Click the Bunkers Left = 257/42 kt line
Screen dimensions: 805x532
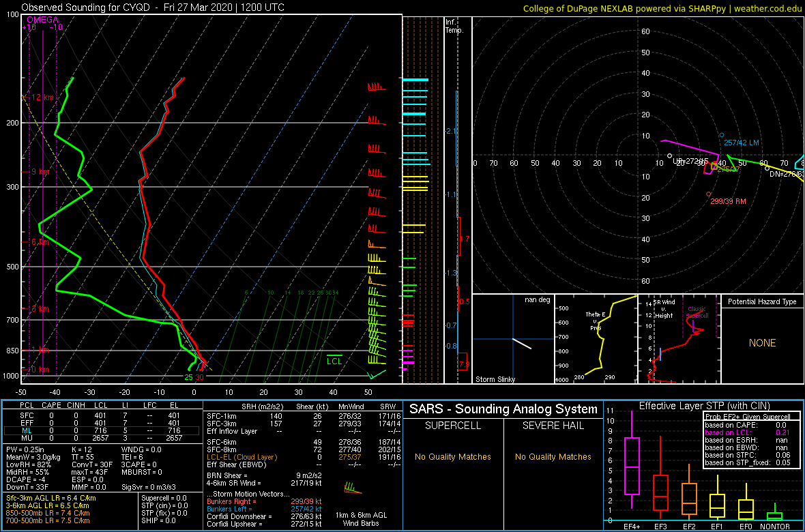pos(264,509)
